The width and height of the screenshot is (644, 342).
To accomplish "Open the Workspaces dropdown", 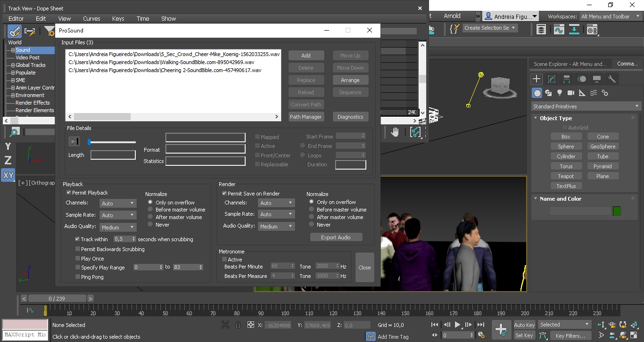I will click(x=610, y=16).
